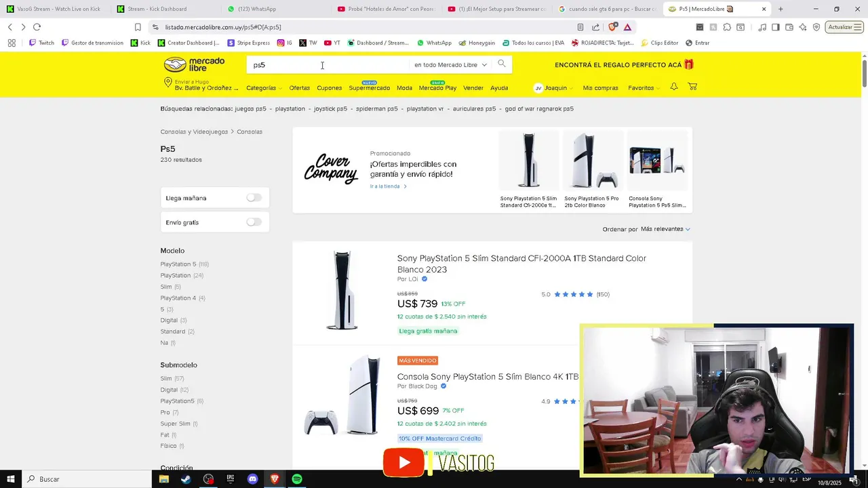This screenshot has width=868, height=488.
Task: Open the Brave Shields lion icon
Action: click(x=613, y=27)
